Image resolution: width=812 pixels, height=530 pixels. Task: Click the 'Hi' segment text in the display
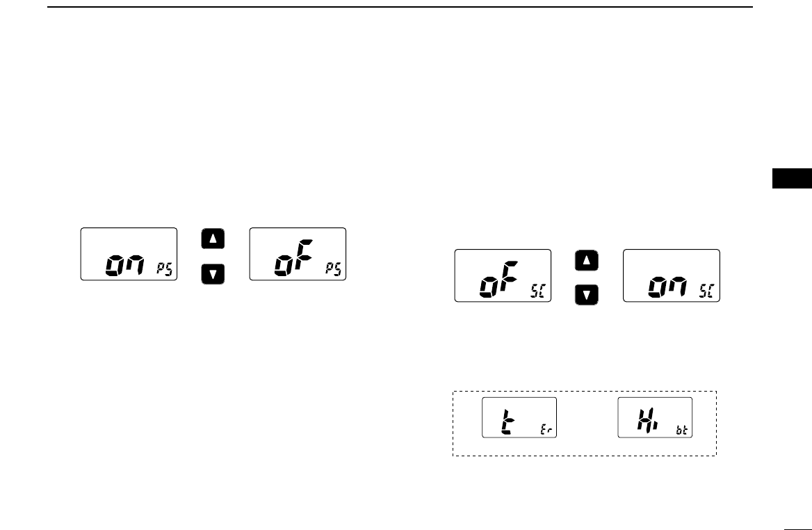(647, 420)
